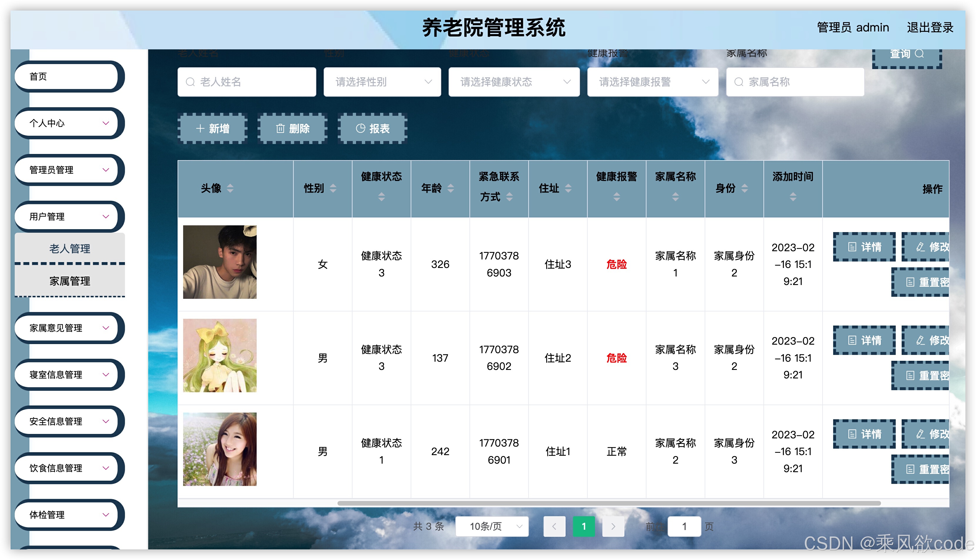Click 退出登录 to log out
Viewport: 976px width, 560px height.
click(930, 28)
